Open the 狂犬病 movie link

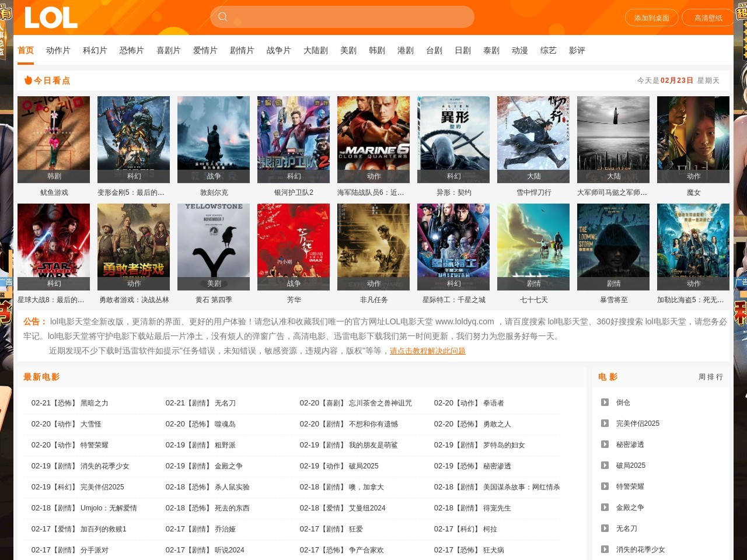click(494, 550)
